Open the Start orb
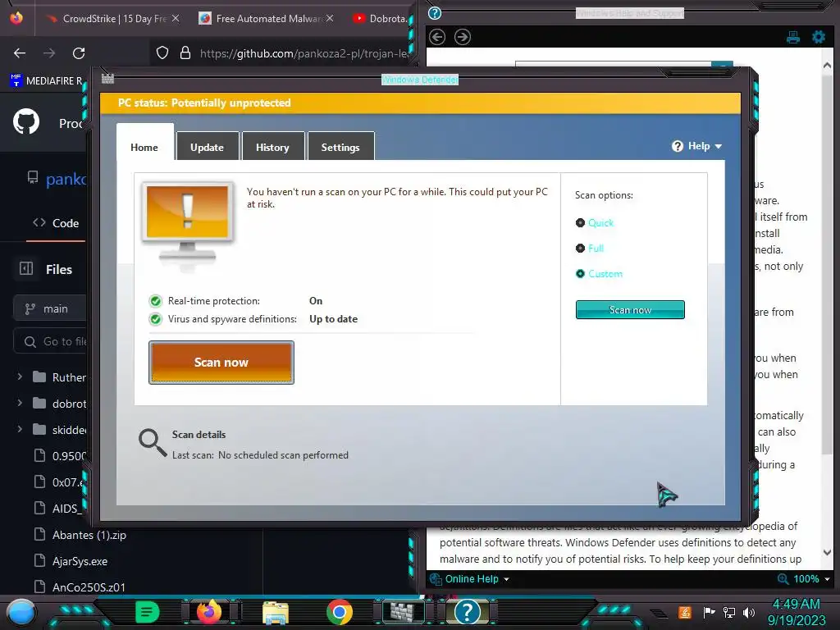840x630 pixels. click(x=20, y=613)
